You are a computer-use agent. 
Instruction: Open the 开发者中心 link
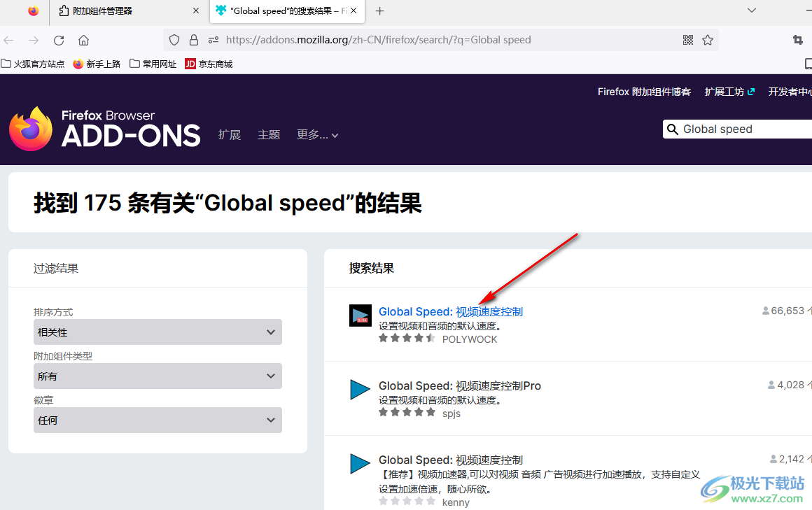click(790, 92)
